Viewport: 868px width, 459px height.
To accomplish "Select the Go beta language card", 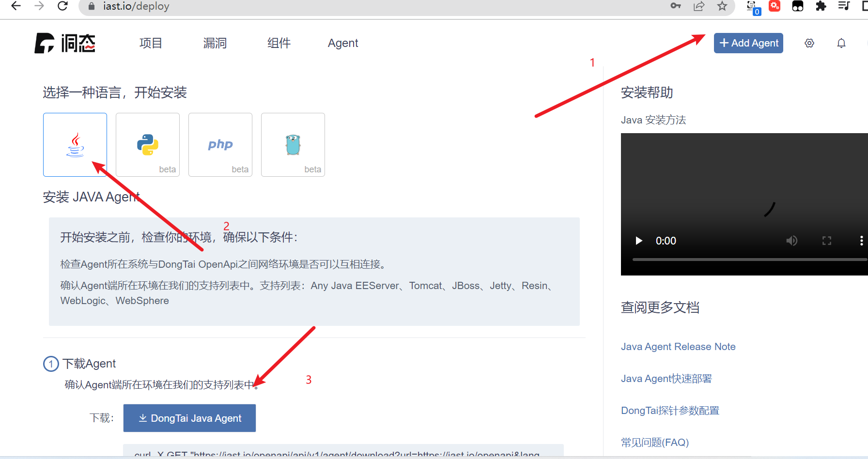I will coord(293,145).
